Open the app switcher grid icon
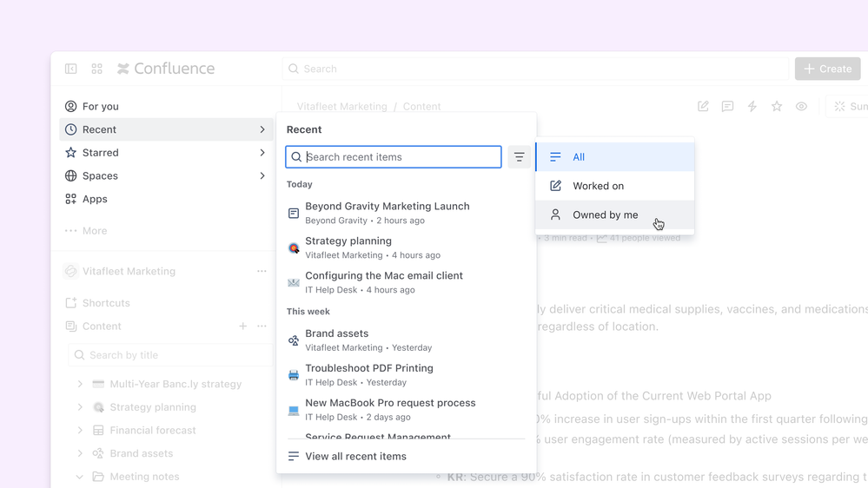Image resolution: width=868 pixels, height=488 pixels. coord(96,69)
